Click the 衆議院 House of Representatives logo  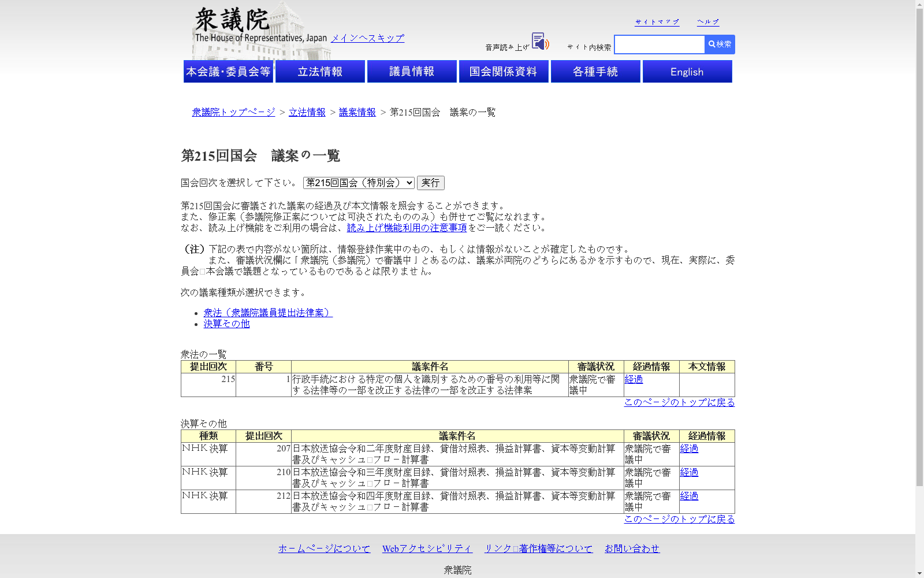pyautogui.click(x=260, y=25)
